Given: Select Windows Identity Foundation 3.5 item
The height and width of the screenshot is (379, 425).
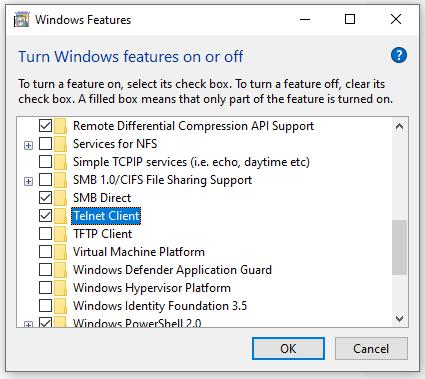Looking at the screenshot, I should [x=160, y=306].
